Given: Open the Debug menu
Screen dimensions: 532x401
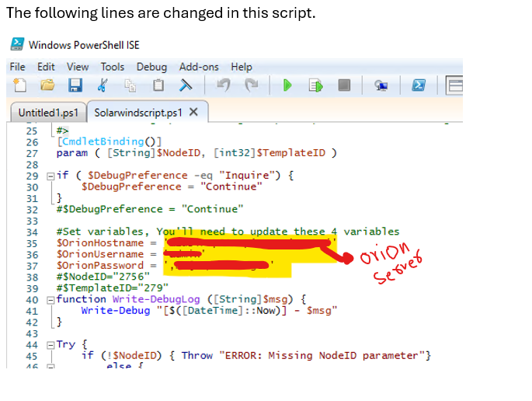Looking at the screenshot, I should point(151,67).
